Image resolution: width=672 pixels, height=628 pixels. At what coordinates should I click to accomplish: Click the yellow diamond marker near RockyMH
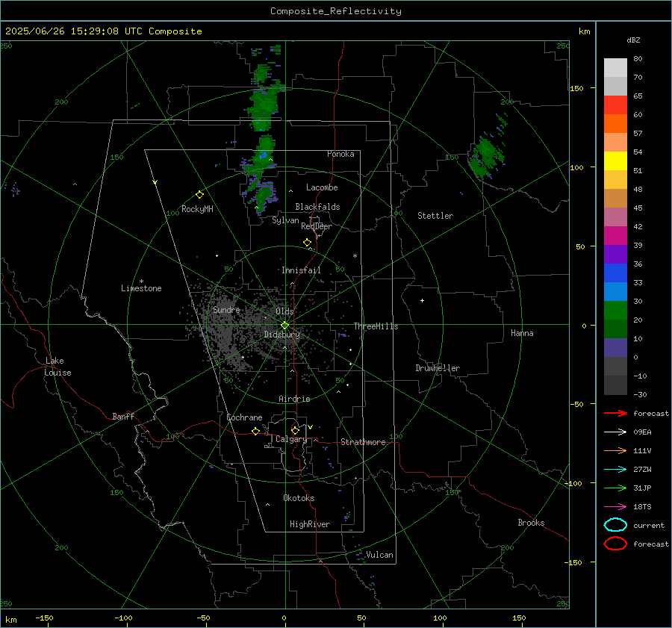pos(199,195)
